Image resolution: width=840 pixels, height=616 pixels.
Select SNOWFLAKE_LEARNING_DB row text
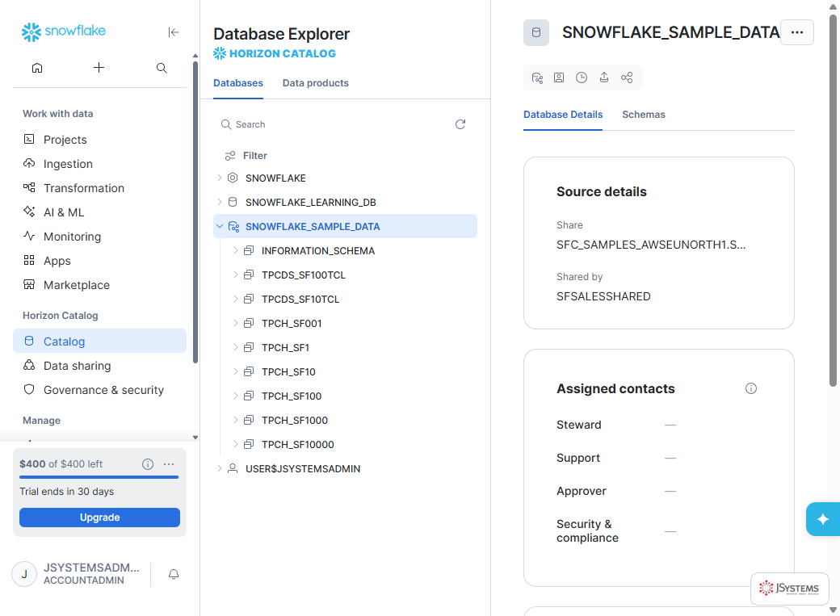pos(311,202)
